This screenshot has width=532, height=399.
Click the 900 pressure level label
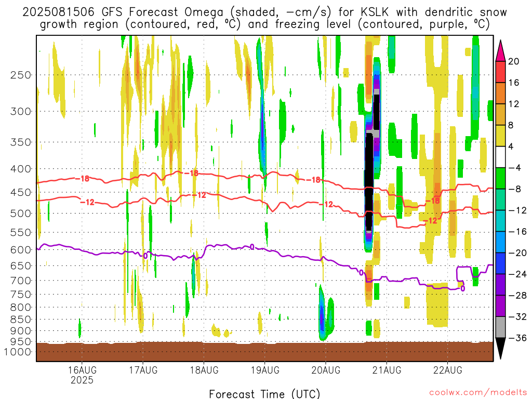[x=21, y=331]
